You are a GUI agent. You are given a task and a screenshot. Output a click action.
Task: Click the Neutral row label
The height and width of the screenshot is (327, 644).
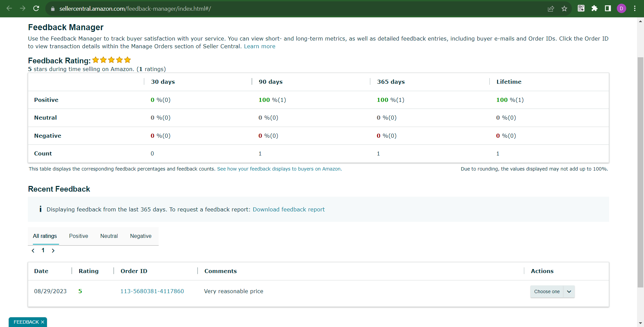point(46,118)
